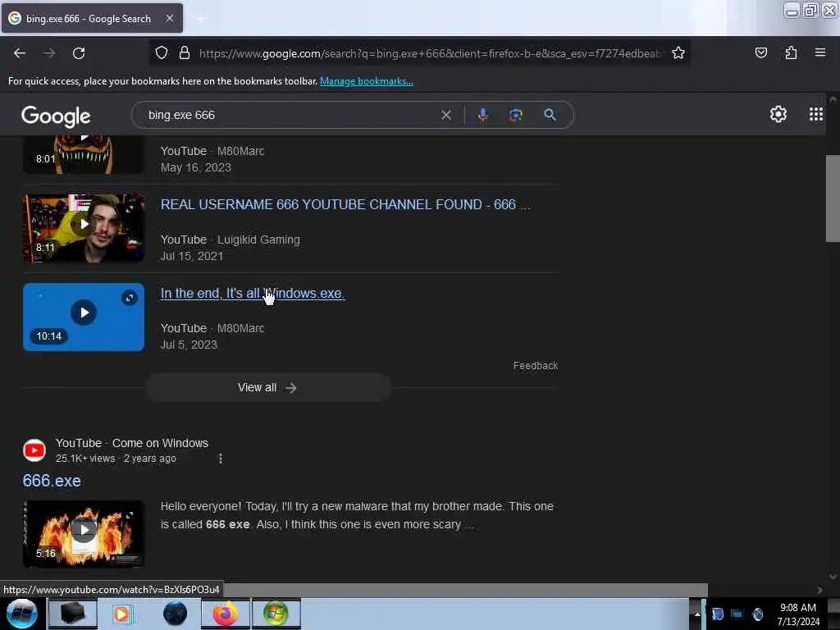Open REAL USERNAME 666 YOUTUBE CHANNEL FOUND video

(345, 204)
